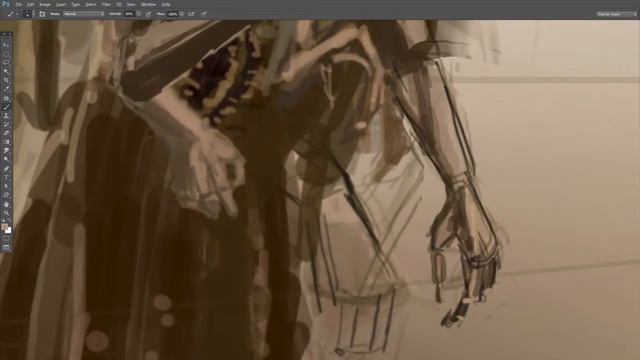The width and height of the screenshot is (640, 360).
Task: Open the Layer menu
Action: point(60,4)
